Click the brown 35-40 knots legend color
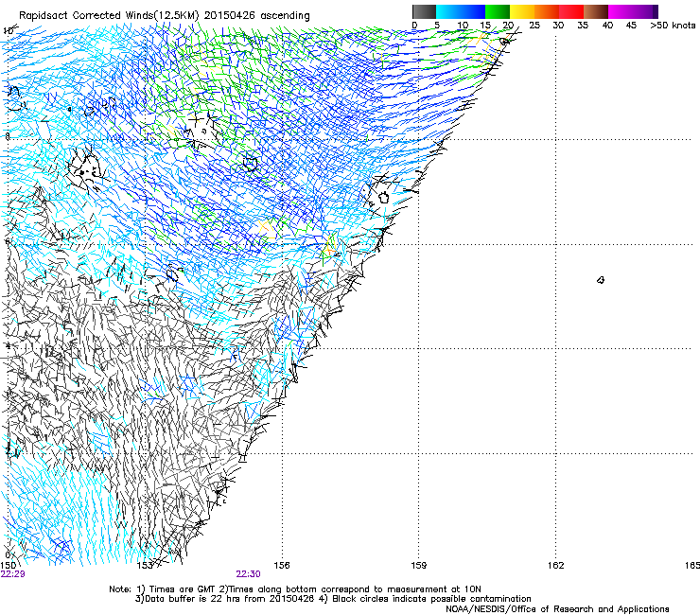Image resolution: width=700 pixels, height=615 pixels. [x=596, y=11]
